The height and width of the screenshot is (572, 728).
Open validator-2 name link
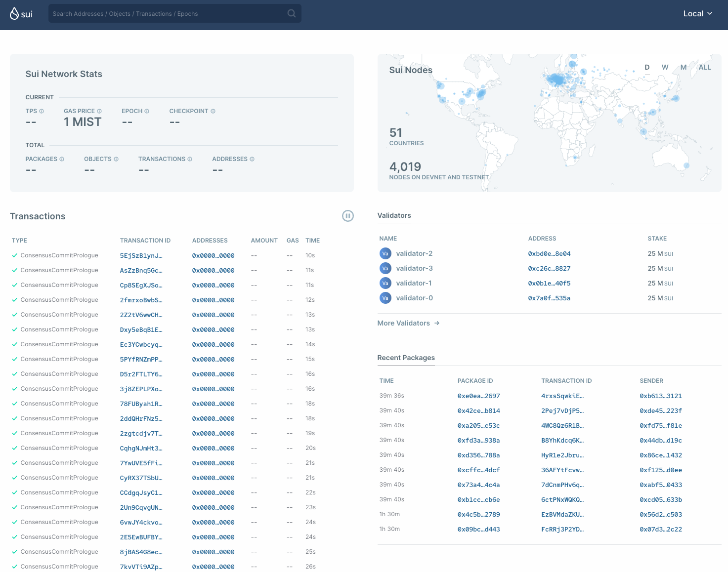point(414,253)
